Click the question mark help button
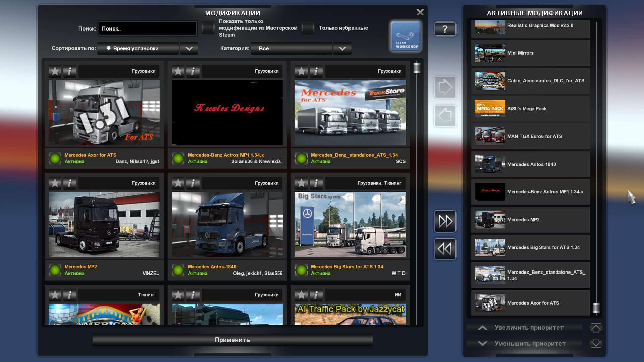 (x=445, y=29)
